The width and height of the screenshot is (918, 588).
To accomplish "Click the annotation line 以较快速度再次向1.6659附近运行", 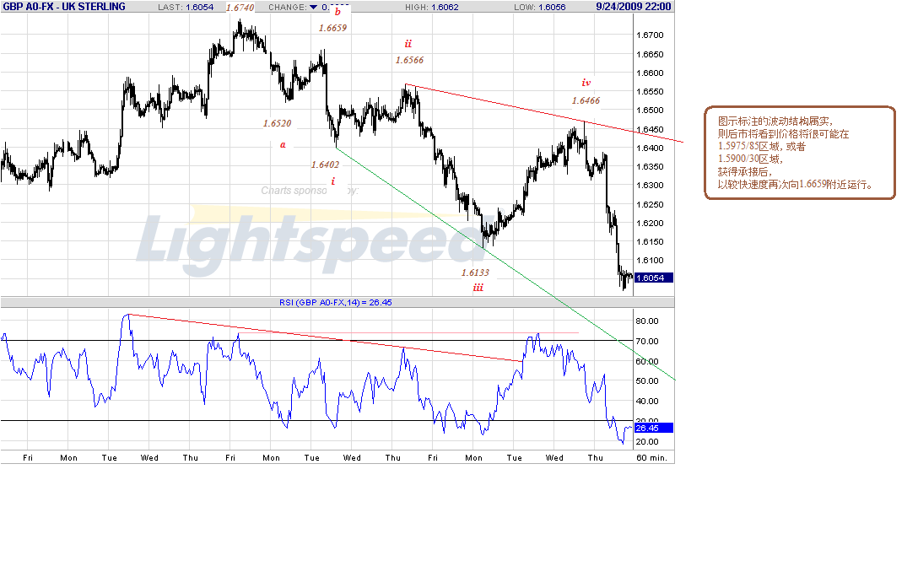I will (796, 185).
